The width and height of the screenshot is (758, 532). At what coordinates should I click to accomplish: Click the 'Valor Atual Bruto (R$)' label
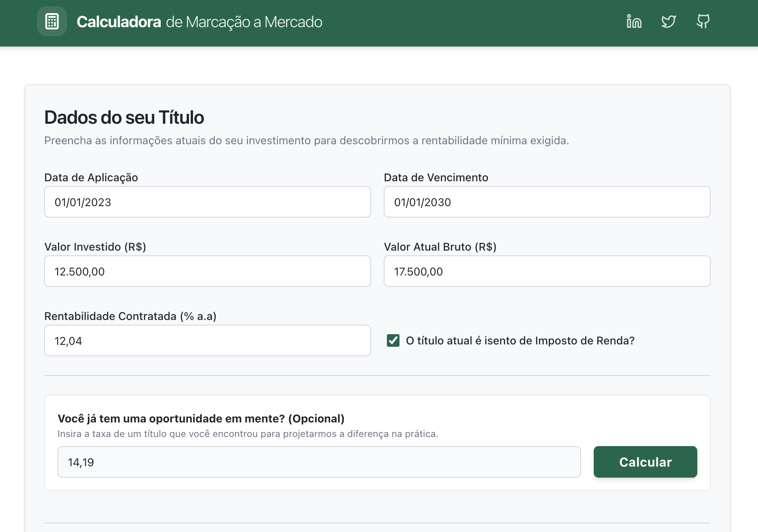tap(440, 247)
